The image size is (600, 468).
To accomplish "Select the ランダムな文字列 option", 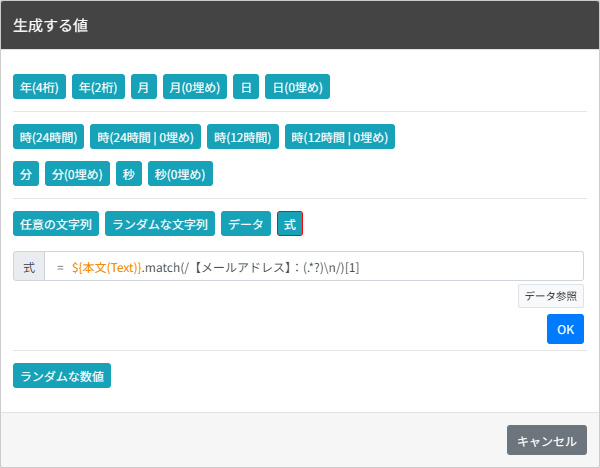I will (x=160, y=224).
